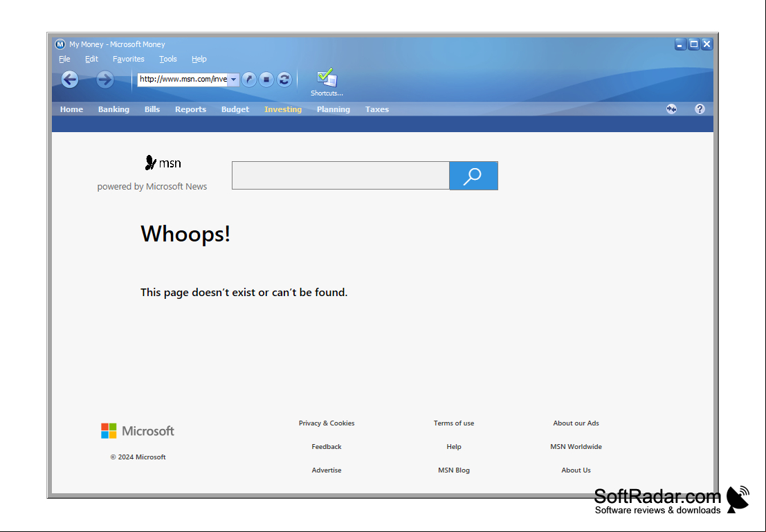Select the Investing tab

(283, 109)
